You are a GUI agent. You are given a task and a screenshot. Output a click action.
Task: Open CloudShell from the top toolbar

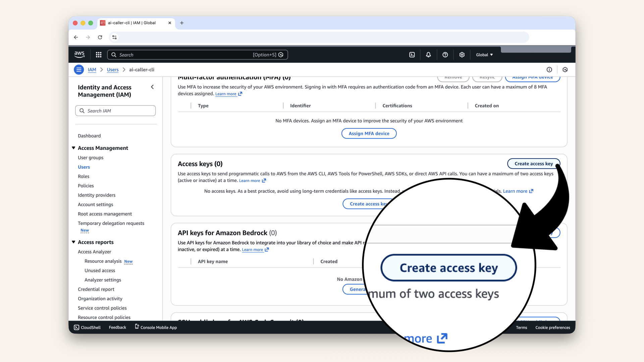click(412, 55)
